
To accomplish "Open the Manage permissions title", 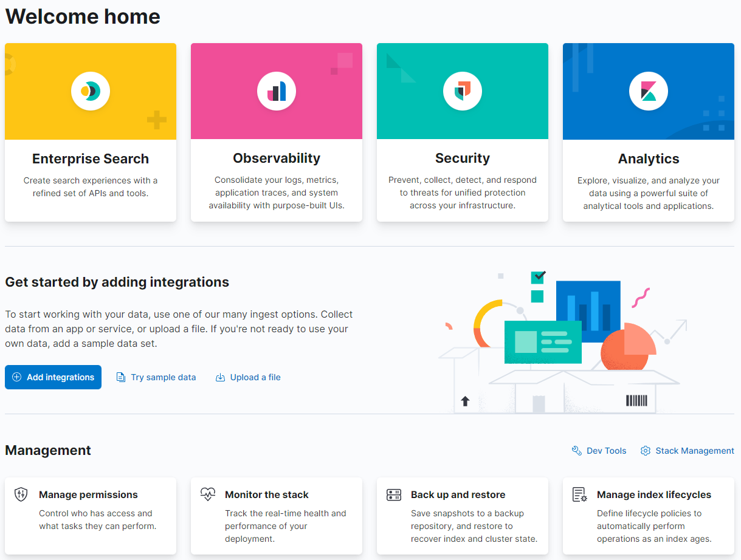I will tap(88, 494).
